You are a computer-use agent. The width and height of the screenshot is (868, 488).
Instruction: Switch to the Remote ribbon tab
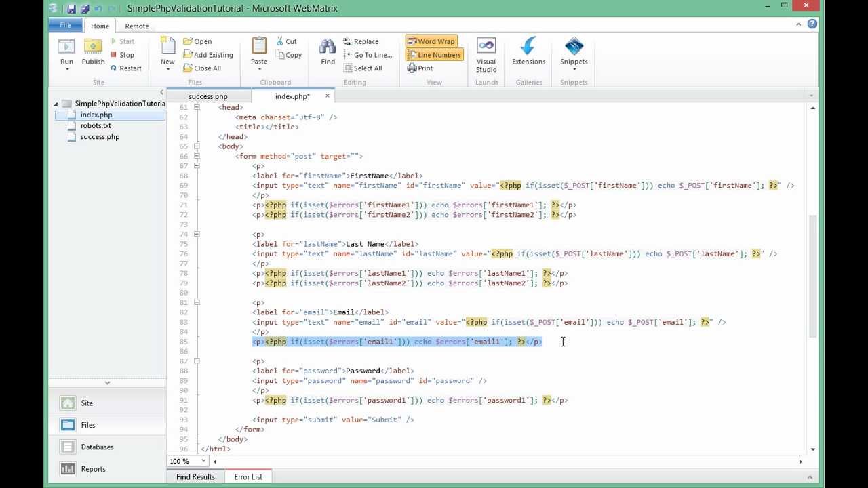click(x=136, y=26)
